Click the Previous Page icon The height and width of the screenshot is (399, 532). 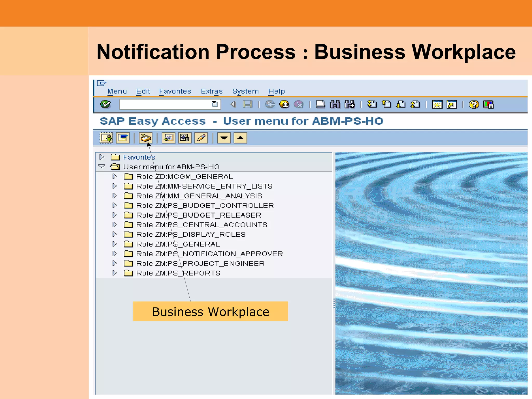[387, 104]
